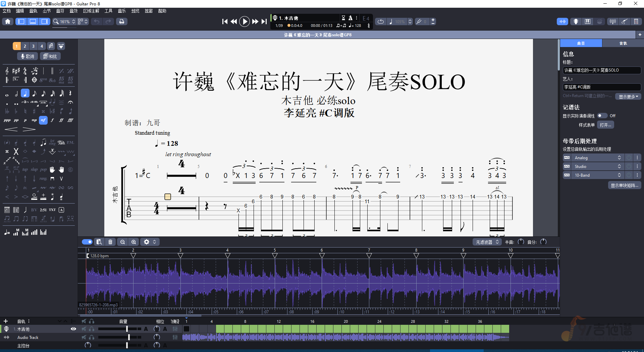Click the 显示单块矩阵... button
This screenshot has height=352, width=644.
coord(624,185)
